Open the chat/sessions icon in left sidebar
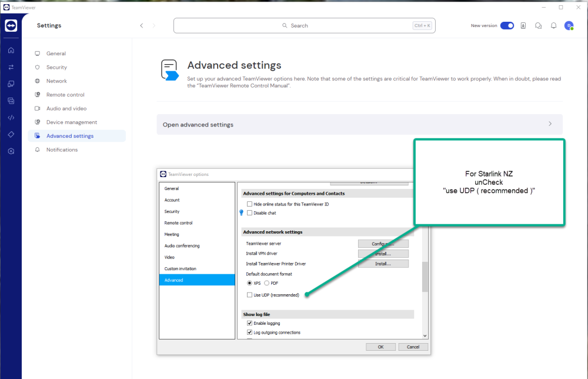 [x=11, y=101]
